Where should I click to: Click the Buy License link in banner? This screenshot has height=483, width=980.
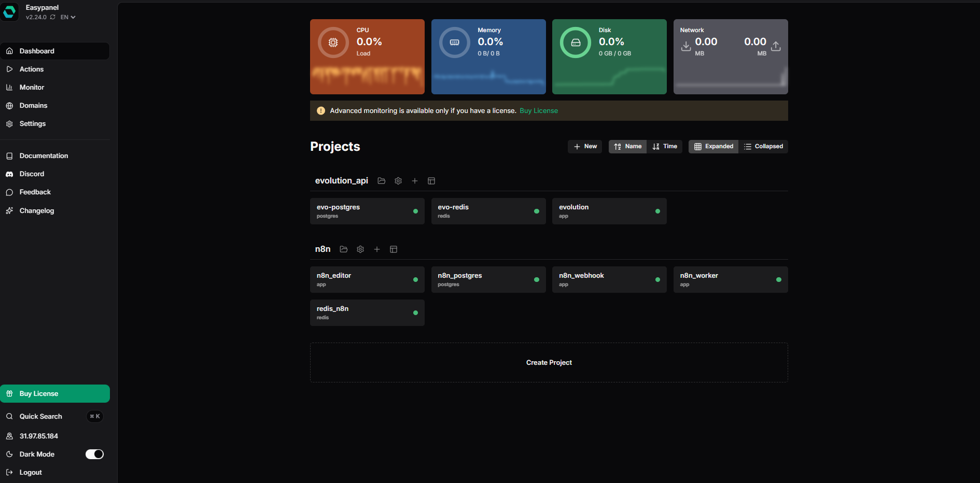(539, 111)
